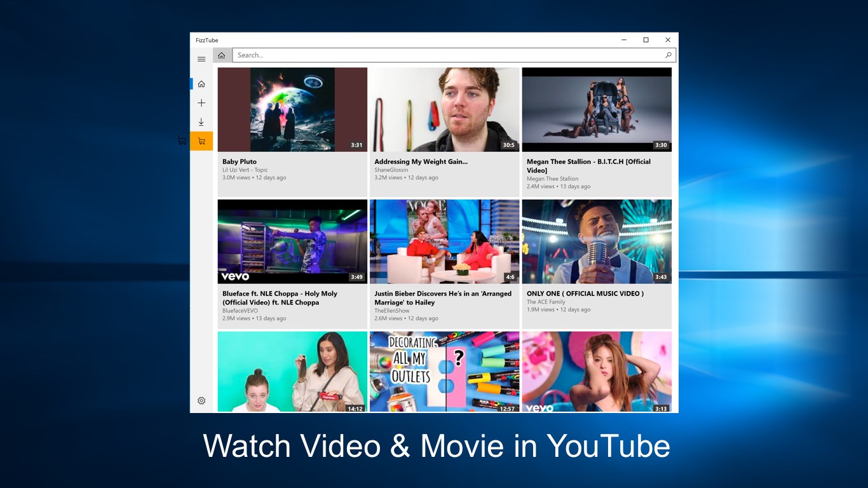This screenshot has height=488, width=868.
Task: Click '2.4M views • 13 days ago' text
Action: [x=559, y=187]
